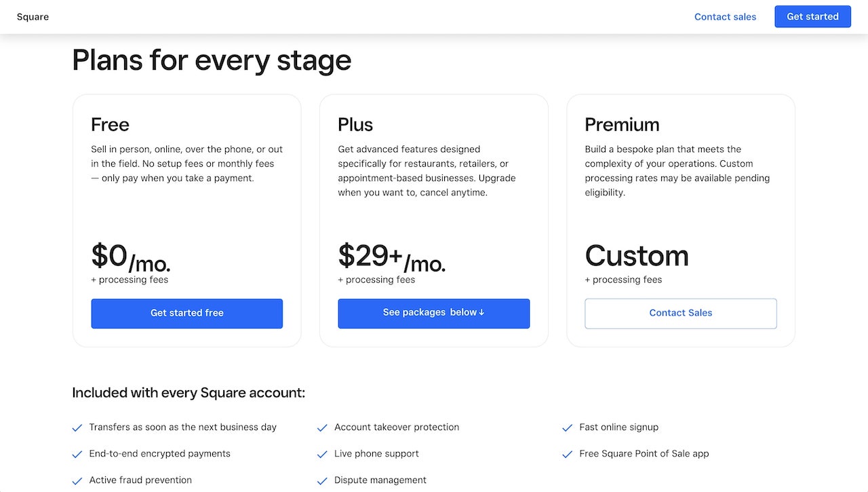868x492 pixels.
Task: Click checkmark icon beside Account takeover protection
Action: point(323,428)
